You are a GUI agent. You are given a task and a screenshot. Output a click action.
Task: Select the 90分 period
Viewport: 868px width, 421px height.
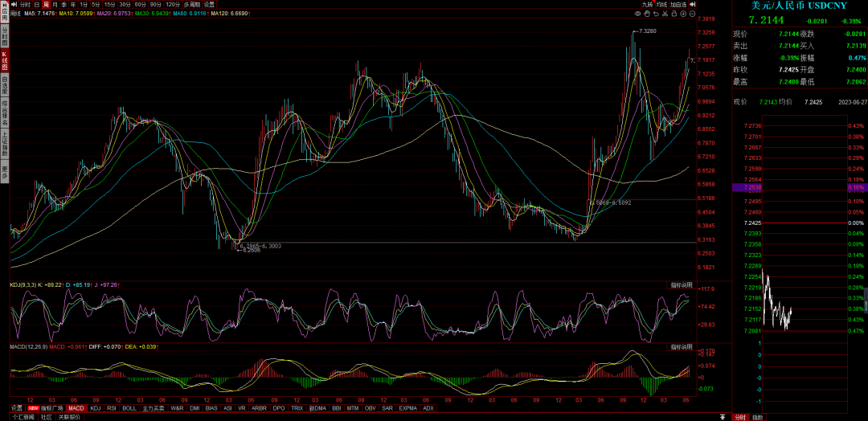tap(156, 5)
